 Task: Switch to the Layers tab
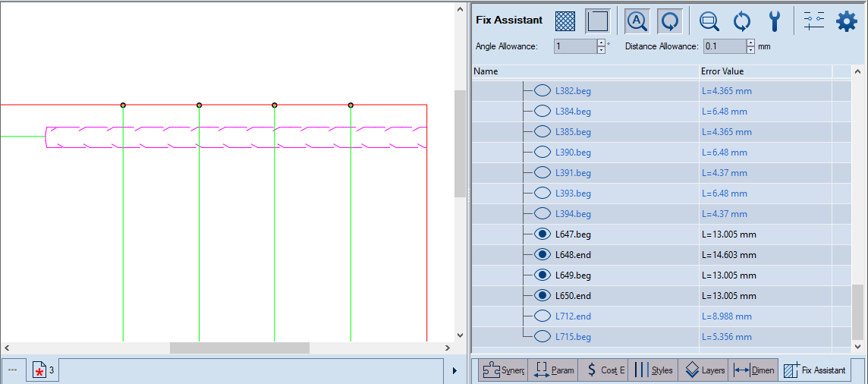coord(705,370)
